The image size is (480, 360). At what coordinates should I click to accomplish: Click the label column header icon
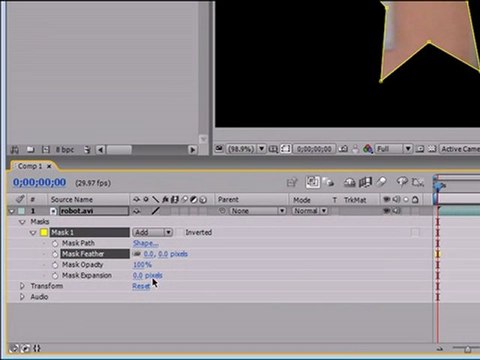(20, 199)
